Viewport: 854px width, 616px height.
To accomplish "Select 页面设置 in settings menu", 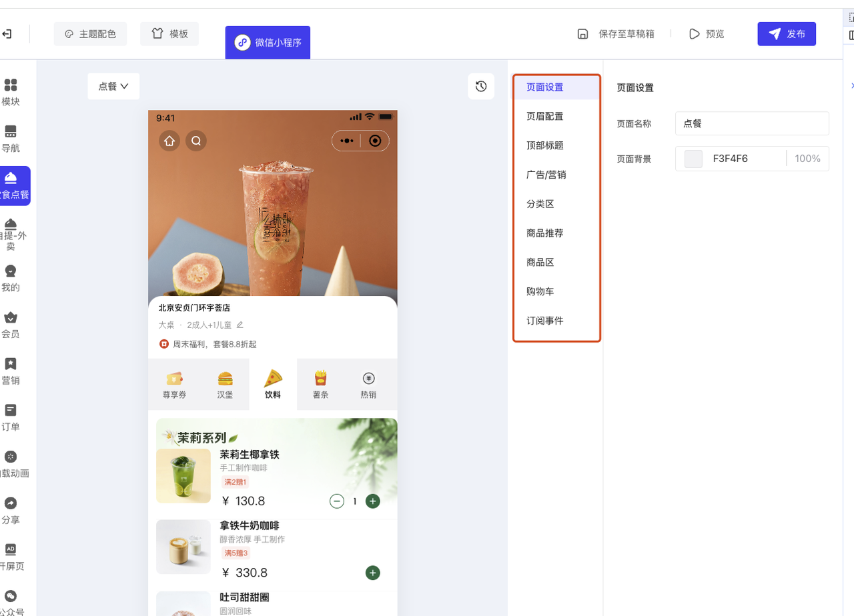I will click(x=556, y=87).
